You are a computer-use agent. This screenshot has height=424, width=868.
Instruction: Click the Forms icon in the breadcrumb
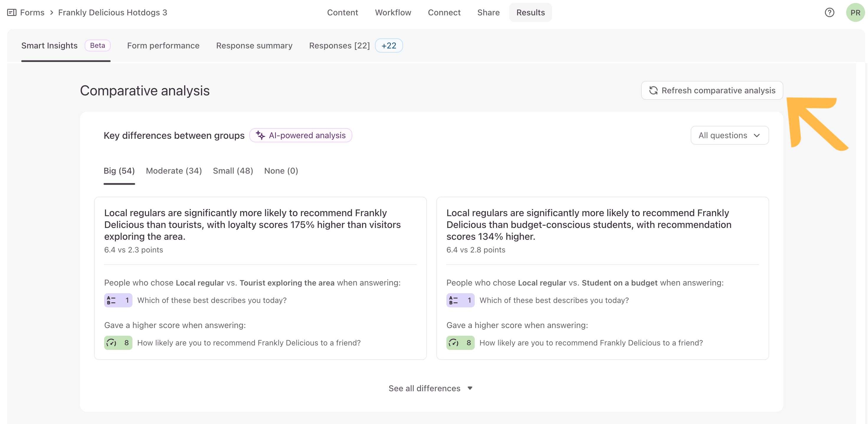point(12,12)
